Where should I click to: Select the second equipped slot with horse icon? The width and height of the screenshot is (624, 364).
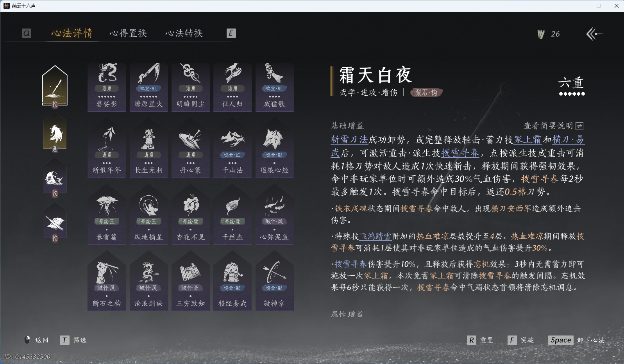pos(55,134)
